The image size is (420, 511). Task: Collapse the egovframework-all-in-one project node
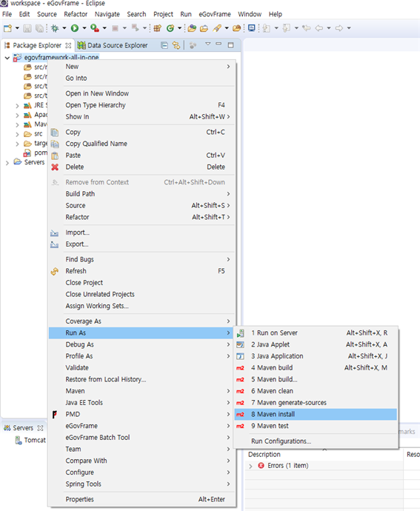pos(7,58)
